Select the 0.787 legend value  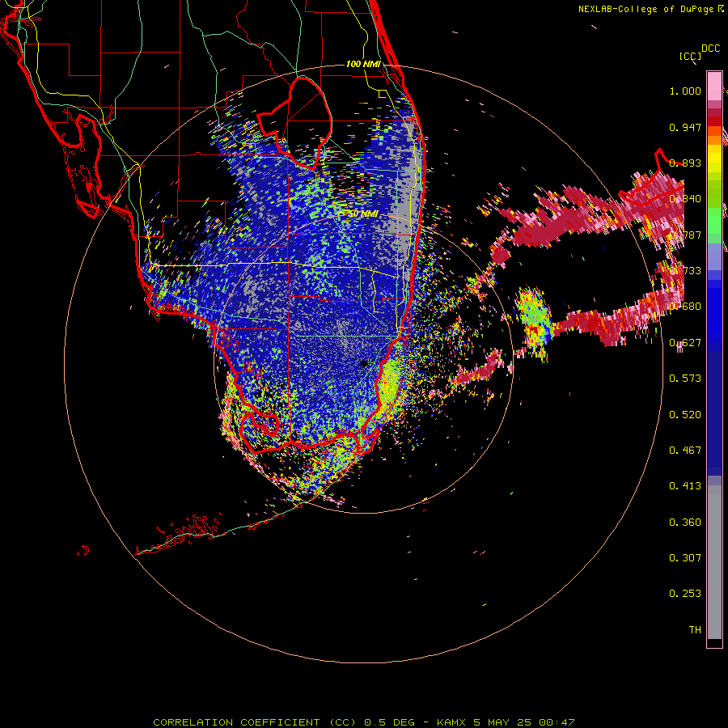click(x=685, y=235)
